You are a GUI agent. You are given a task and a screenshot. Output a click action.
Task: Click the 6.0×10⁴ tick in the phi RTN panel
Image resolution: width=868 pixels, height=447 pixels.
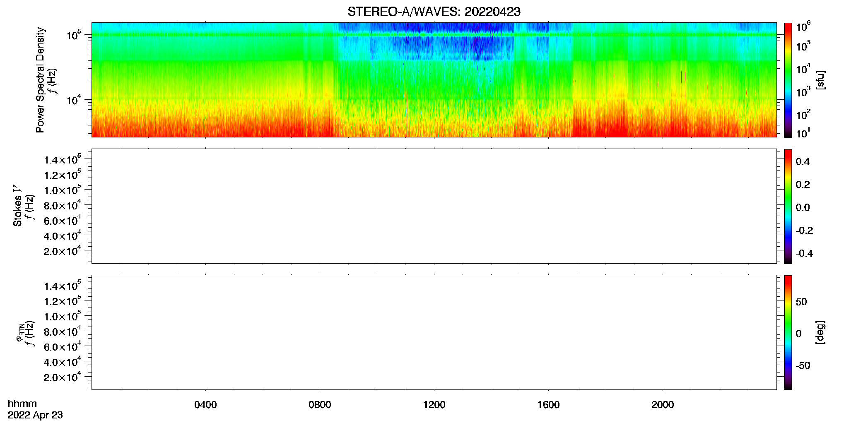click(x=62, y=346)
